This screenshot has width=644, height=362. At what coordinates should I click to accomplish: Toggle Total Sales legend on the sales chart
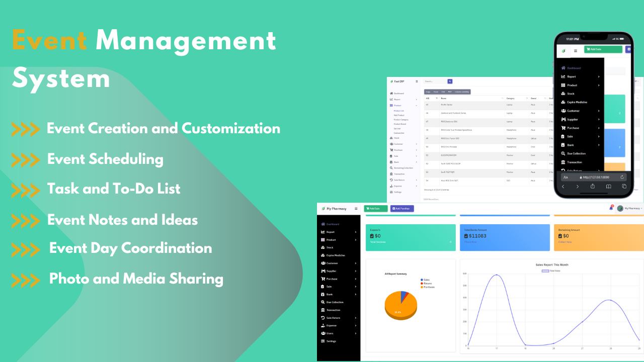pos(550,270)
